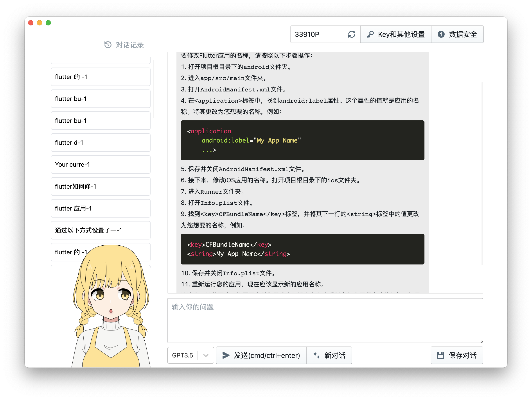This screenshot has height=400, width=532.
Task: Click the info icon for 数据安全
Action: [441, 34]
